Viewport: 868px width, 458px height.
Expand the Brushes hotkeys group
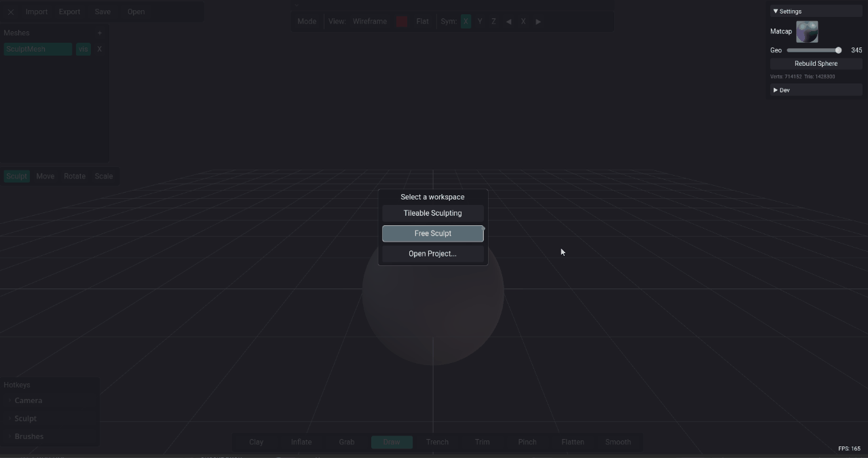click(x=50, y=436)
